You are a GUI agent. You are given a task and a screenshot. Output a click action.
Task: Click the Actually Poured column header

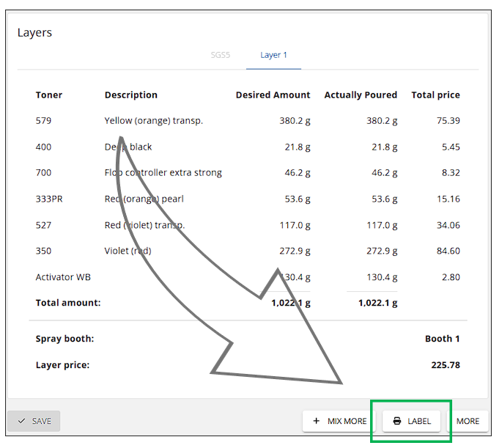coord(361,95)
